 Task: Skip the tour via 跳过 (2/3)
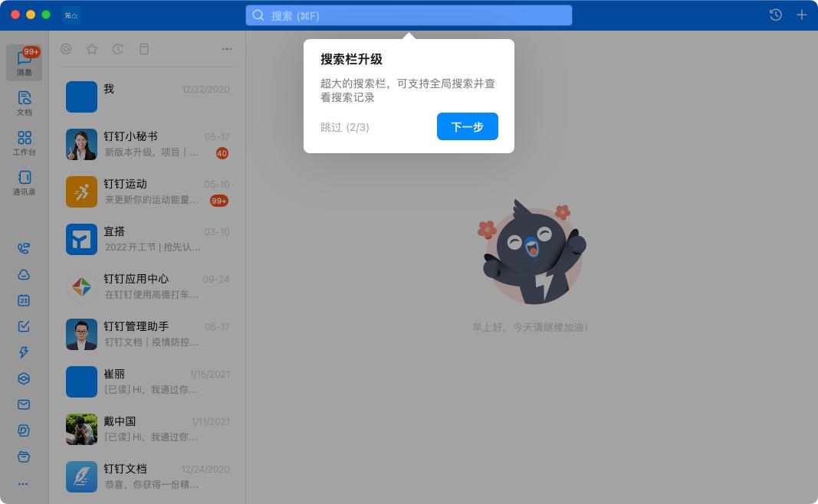coord(344,127)
